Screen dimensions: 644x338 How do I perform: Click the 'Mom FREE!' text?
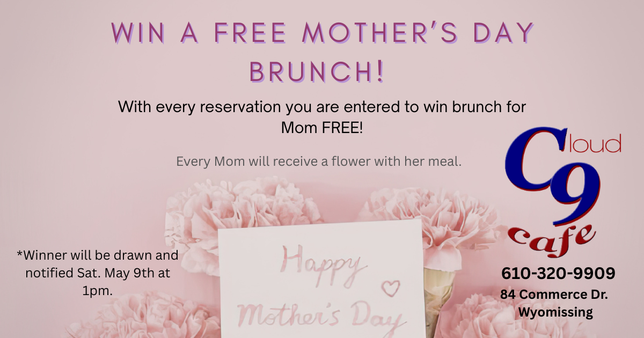[322, 128]
